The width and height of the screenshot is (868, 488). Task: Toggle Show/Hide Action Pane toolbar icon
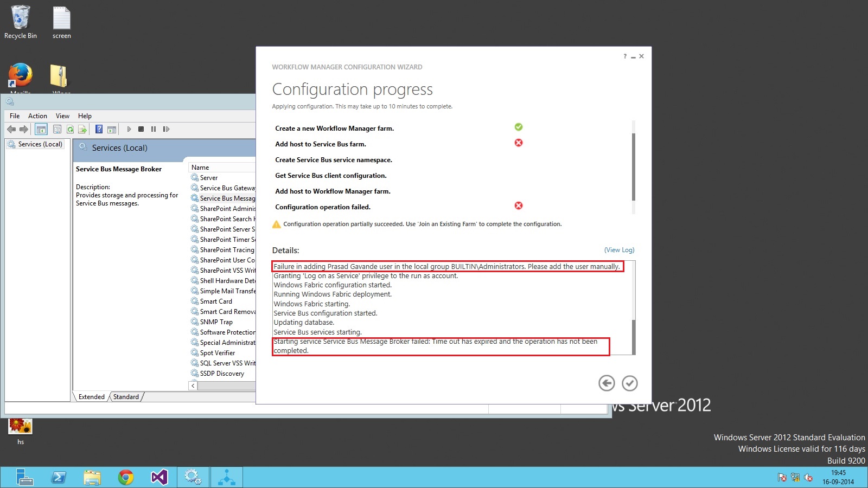point(112,129)
